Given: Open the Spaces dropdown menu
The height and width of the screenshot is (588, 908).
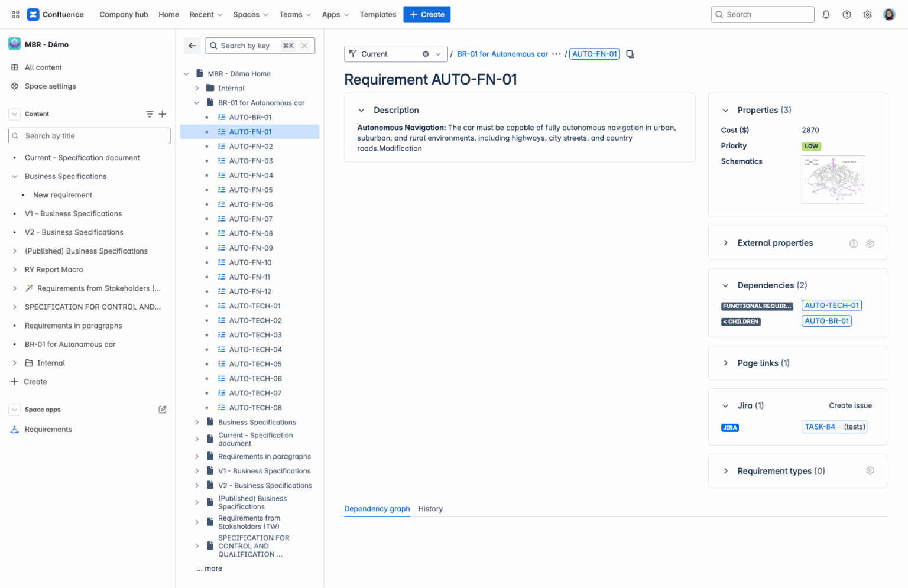Looking at the screenshot, I should coord(250,14).
